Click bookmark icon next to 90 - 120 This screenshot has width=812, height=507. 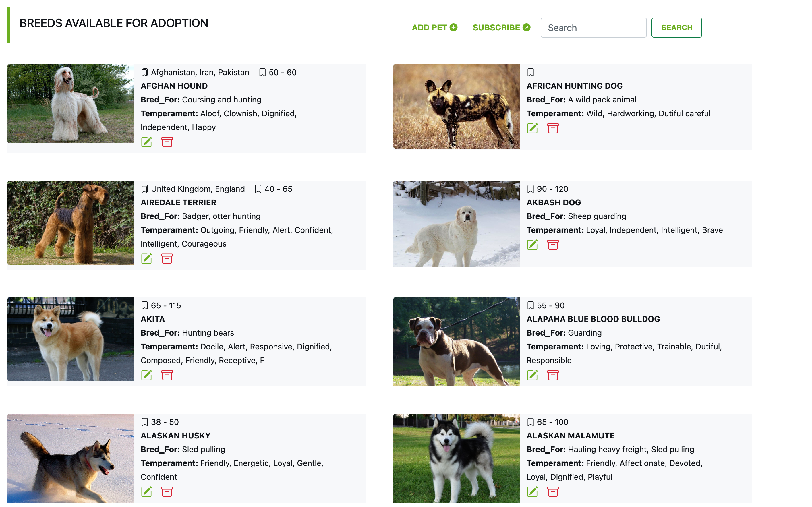point(530,189)
